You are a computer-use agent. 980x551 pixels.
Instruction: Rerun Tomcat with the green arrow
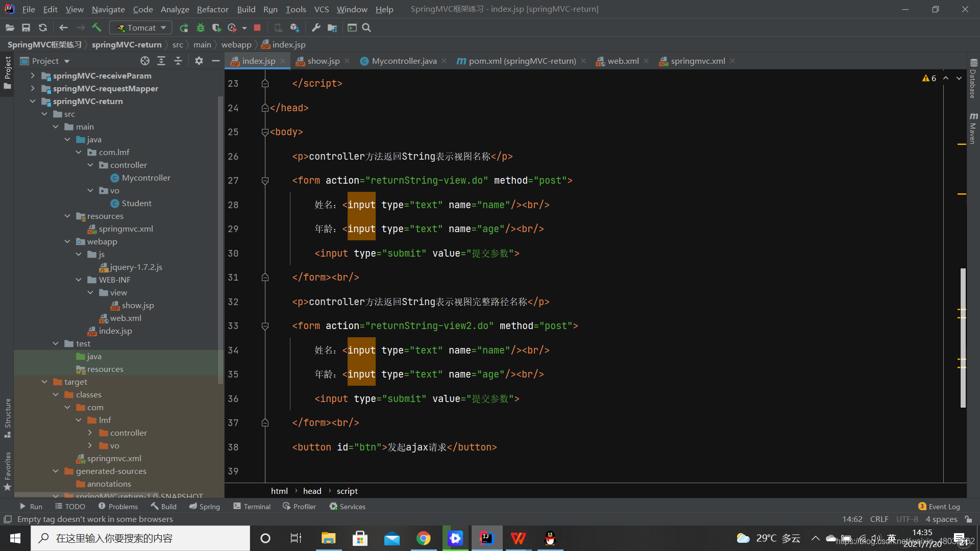pos(184,28)
